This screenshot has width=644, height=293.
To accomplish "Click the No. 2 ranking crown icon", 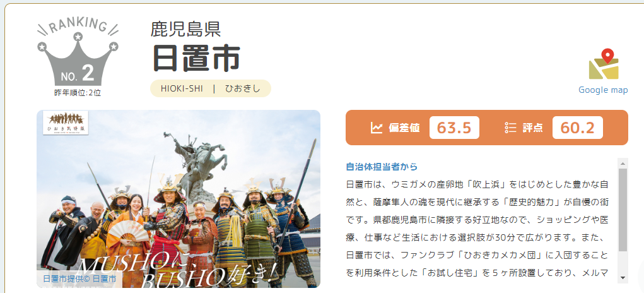I will click(x=78, y=52).
